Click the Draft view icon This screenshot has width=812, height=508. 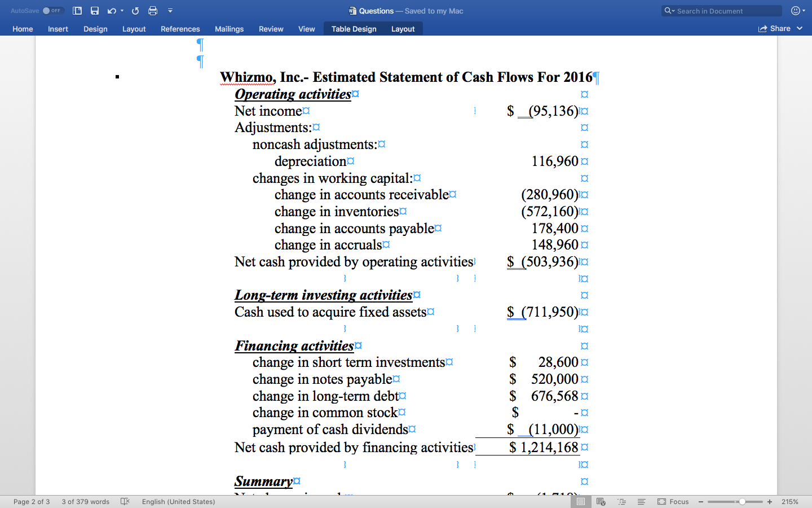pyautogui.click(x=641, y=501)
